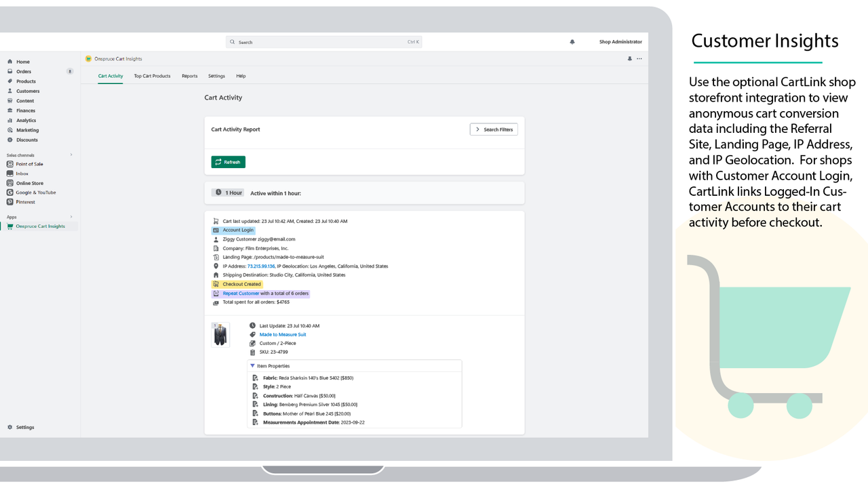
Task: Open the Made to Measure Suit link
Action: pyautogui.click(x=283, y=334)
